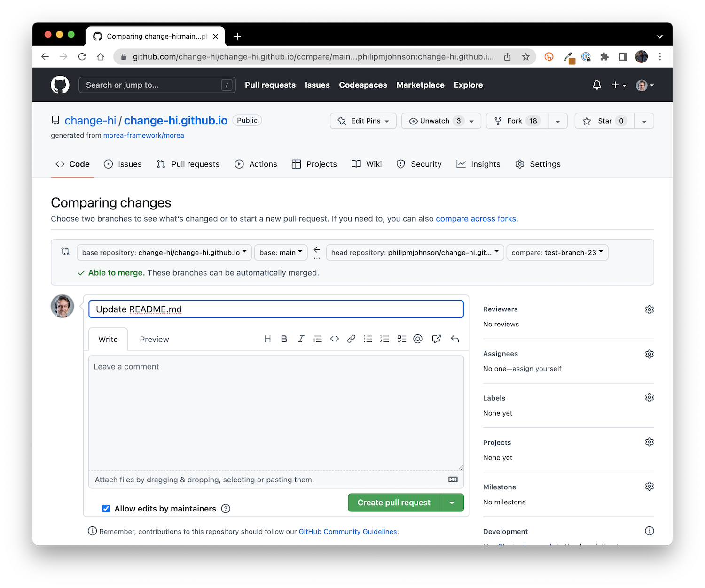Swap base and head with compare arrows icon
Screen dimensions: 705x588
(65, 252)
